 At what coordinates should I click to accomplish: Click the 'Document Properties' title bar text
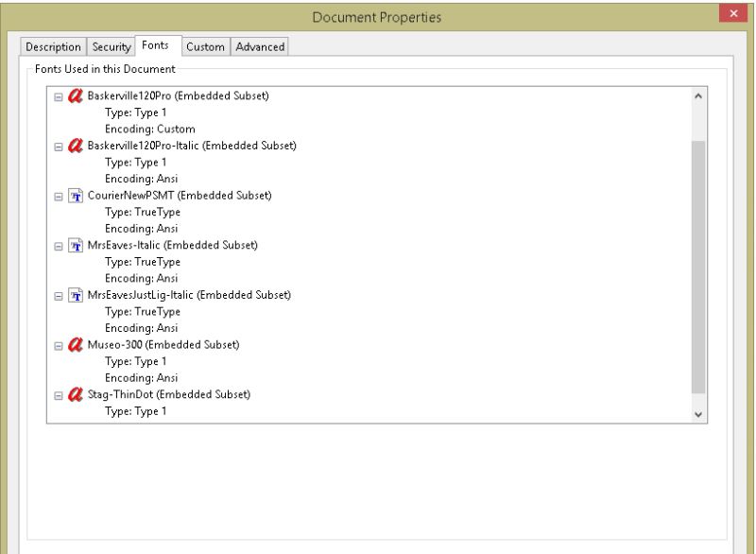(x=376, y=17)
